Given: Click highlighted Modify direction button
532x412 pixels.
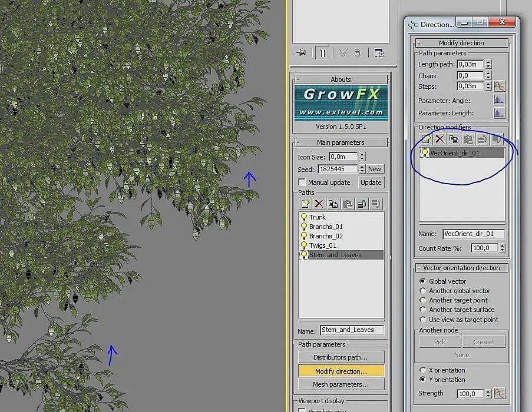Looking at the screenshot, I should pyautogui.click(x=341, y=371).
